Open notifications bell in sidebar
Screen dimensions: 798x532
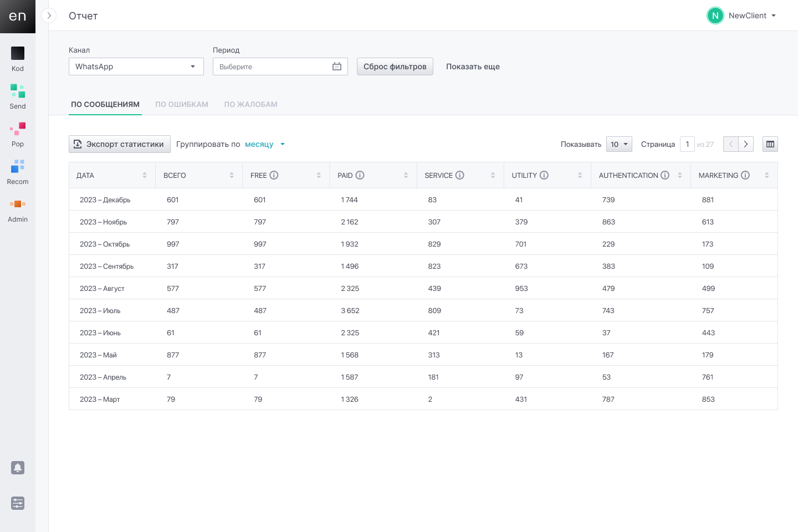pos(18,468)
